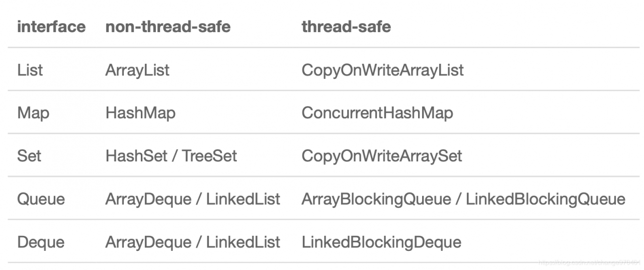Click the "CopyOnWriteArraySet" entry
Screen dimensions: 644x270
click(382, 156)
